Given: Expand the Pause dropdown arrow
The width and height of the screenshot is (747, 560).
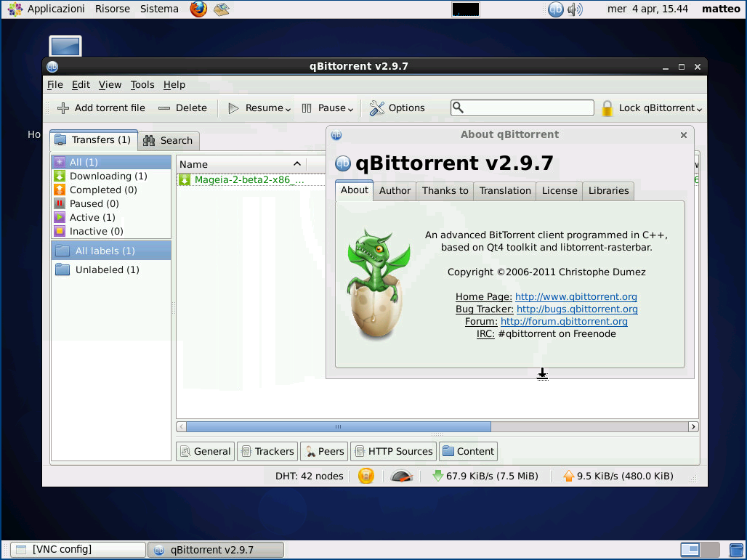Looking at the screenshot, I should tap(350, 109).
